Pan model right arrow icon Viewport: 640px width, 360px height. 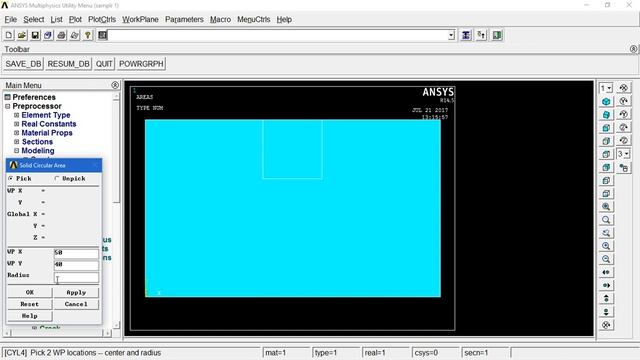[x=606, y=285]
